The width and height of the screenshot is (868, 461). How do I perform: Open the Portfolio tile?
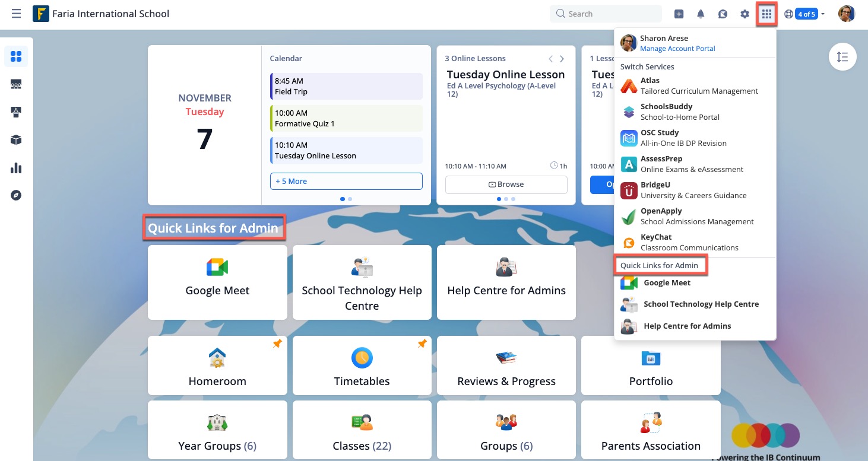tap(651, 365)
